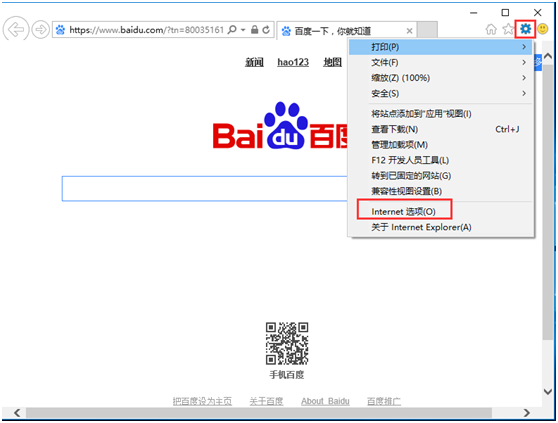Open the 文件(F) submenu
Screen dimensions: 558x423
click(x=440, y=63)
